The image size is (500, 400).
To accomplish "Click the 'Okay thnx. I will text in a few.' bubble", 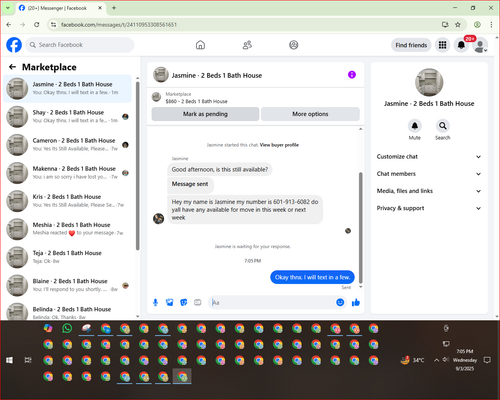I will pyautogui.click(x=312, y=277).
